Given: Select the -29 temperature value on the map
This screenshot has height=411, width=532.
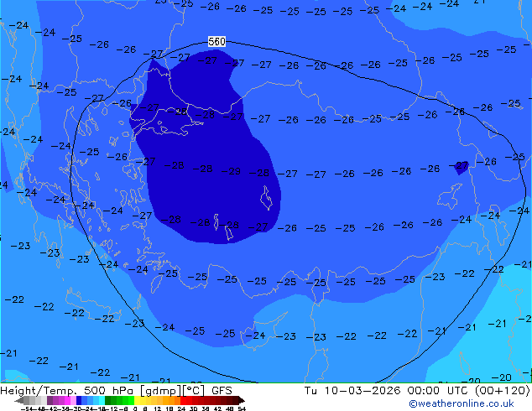Looking at the screenshot, I should (231, 171).
